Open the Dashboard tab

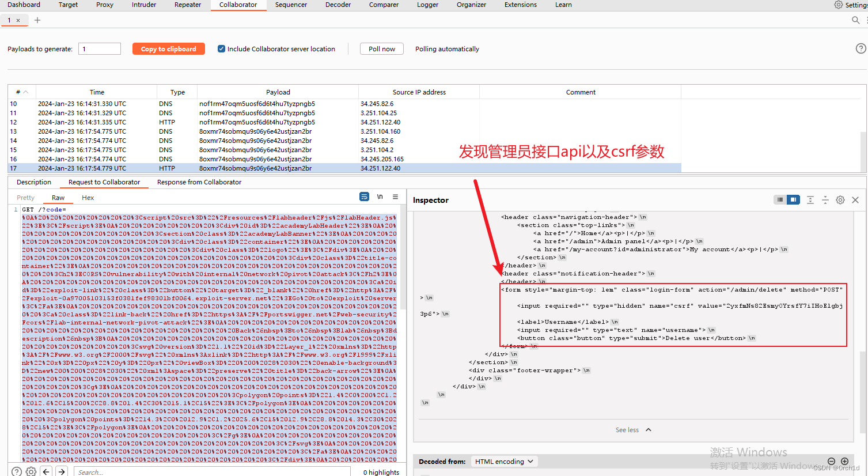point(24,5)
